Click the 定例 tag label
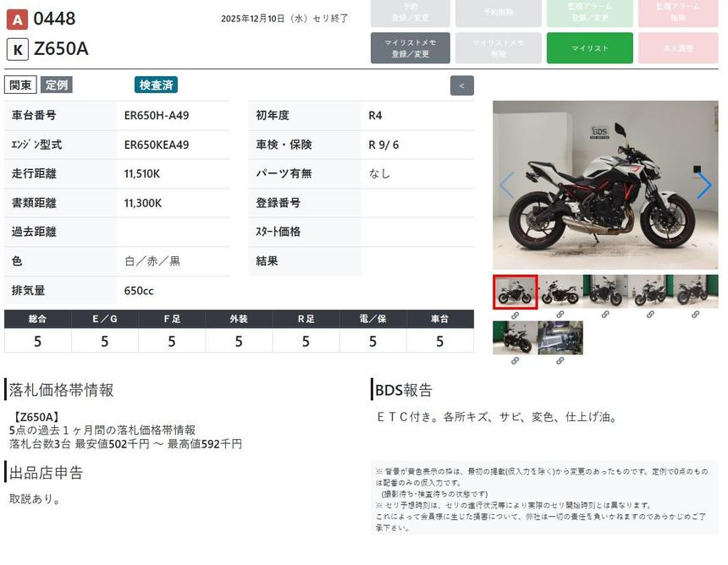This screenshot has height=565, width=728. pyautogui.click(x=57, y=85)
